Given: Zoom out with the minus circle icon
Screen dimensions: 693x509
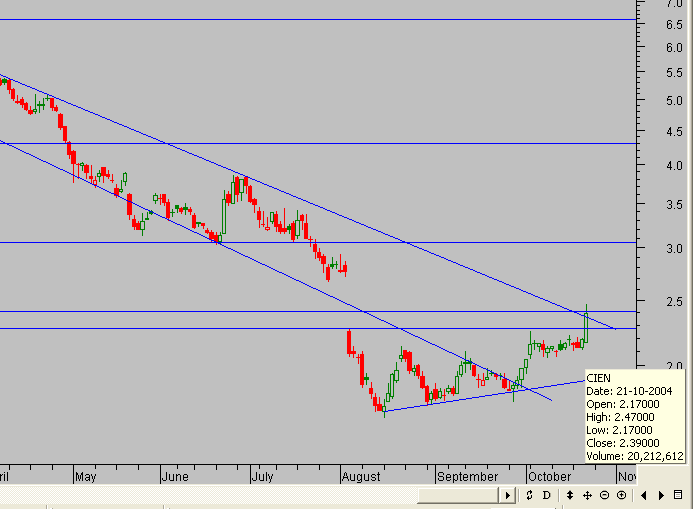Looking at the screenshot, I should (604, 495).
